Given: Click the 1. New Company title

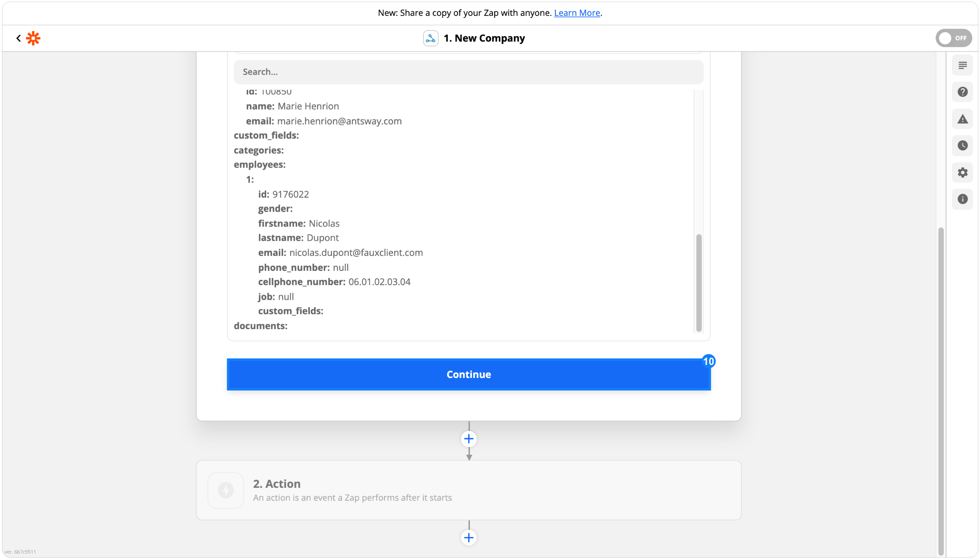Looking at the screenshot, I should pyautogui.click(x=484, y=38).
